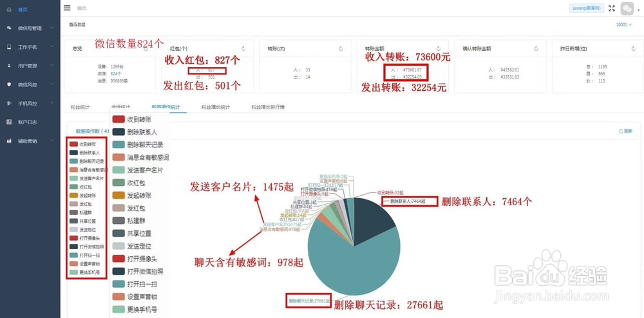
Task: Click the 手机风控 icon in sidebar
Action: [10, 103]
